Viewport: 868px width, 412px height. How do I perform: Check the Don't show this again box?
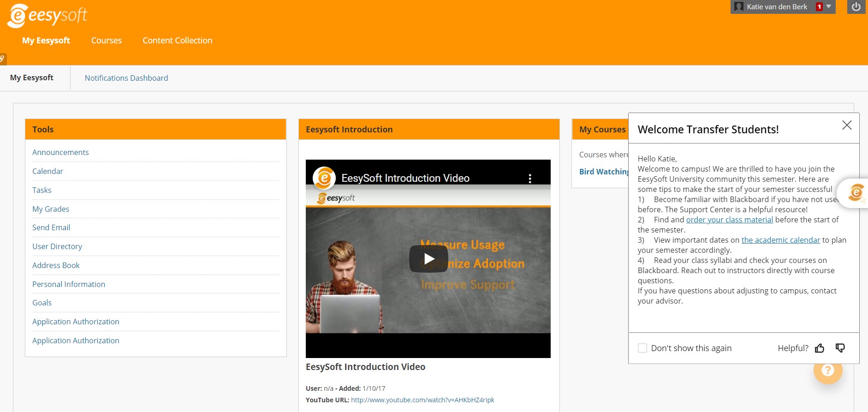[642, 348]
